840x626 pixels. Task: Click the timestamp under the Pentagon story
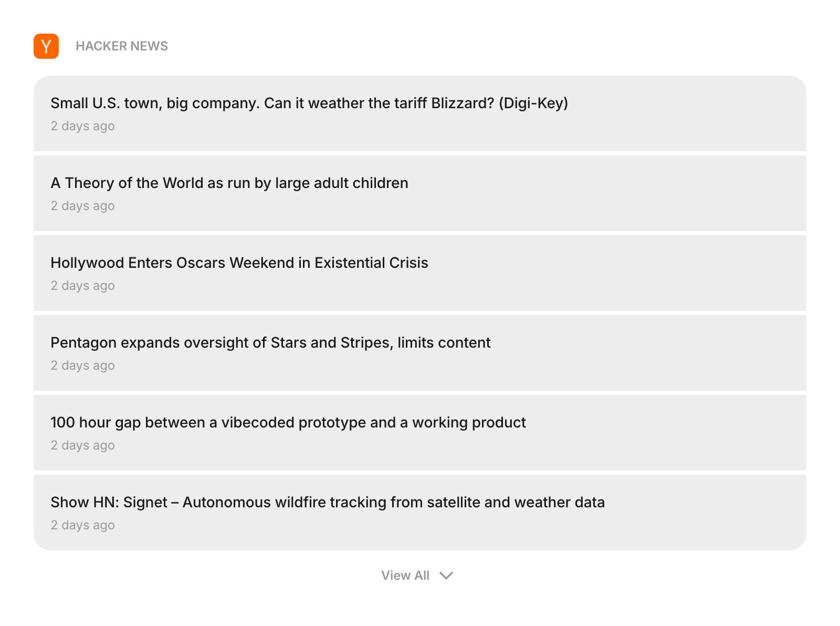coord(82,366)
